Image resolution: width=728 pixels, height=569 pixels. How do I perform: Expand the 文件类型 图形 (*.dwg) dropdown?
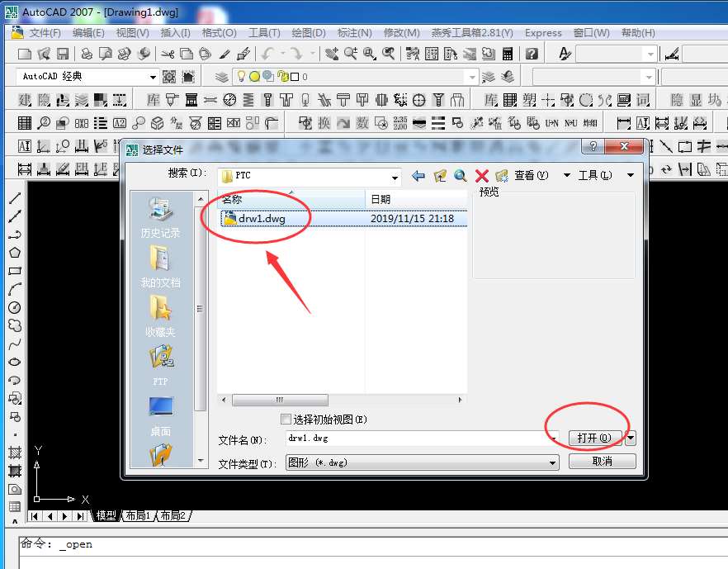552,462
